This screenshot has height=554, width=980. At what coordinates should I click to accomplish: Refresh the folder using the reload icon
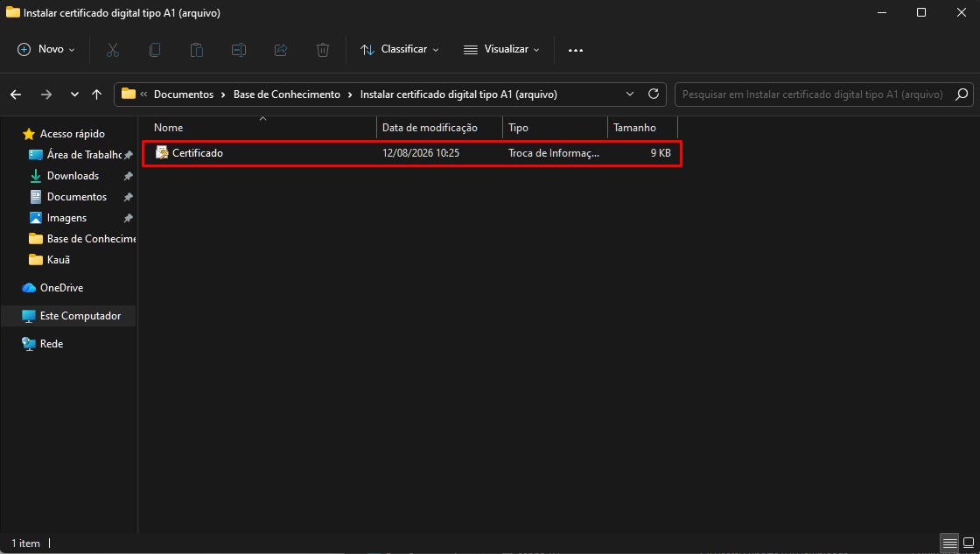[653, 94]
